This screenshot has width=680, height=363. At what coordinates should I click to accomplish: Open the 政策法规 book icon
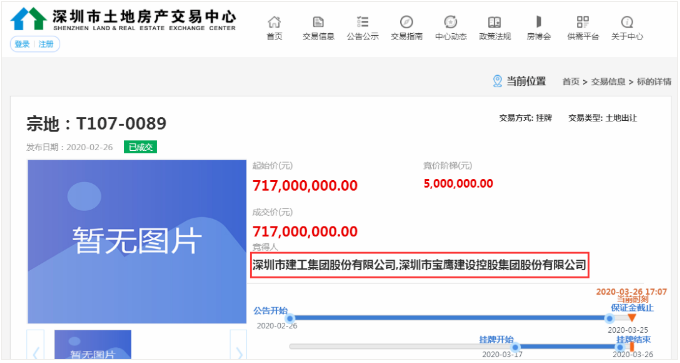[x=494, y=22]
